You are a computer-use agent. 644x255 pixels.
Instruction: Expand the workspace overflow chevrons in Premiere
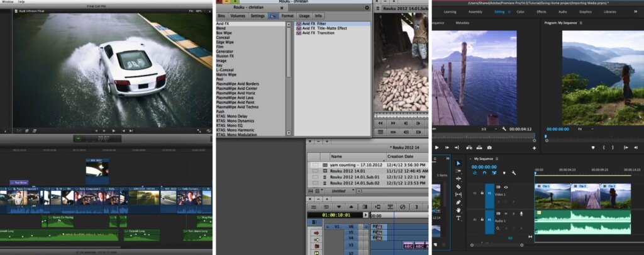click(635, 12)
